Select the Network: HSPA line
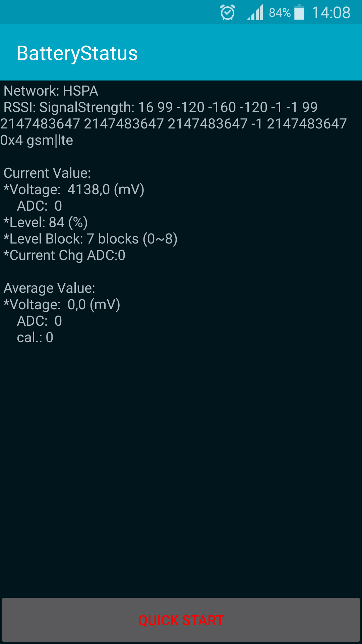Screen dimensions: 362x644 (51, 91)
